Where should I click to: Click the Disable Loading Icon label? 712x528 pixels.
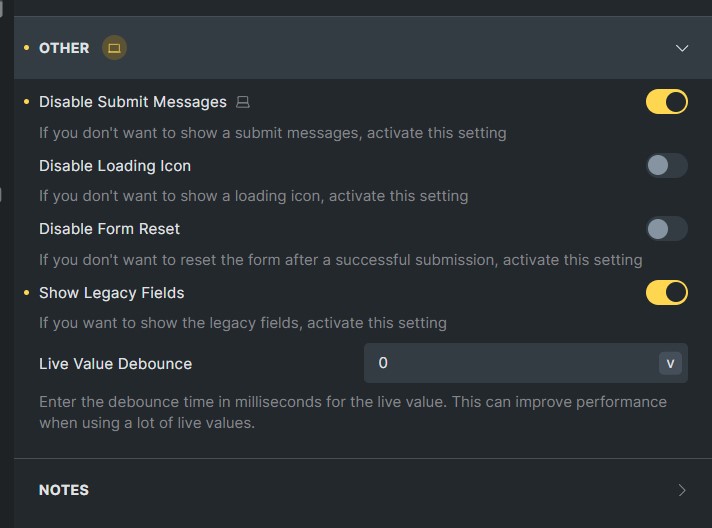pyautogui.click(x=115, y=166)
